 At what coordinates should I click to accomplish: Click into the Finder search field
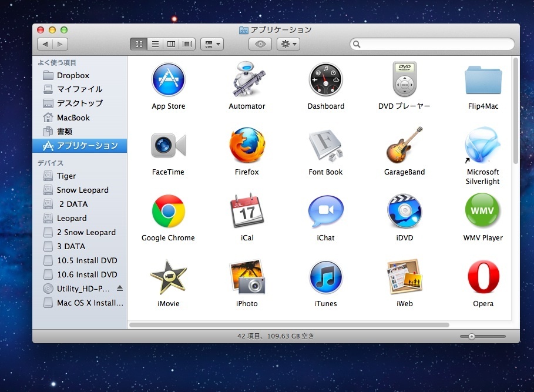tap(432, 44)
